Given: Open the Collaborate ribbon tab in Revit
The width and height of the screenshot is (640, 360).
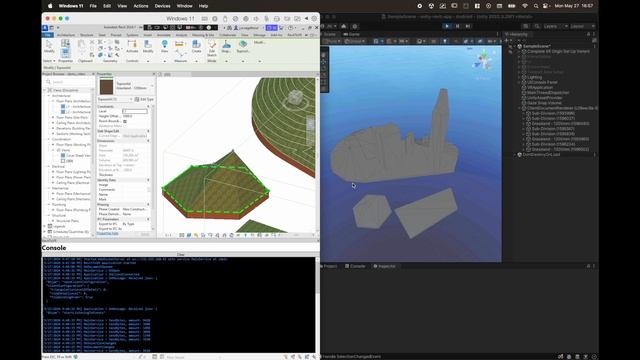Looking at the screenshot, I should click(228, 36).
